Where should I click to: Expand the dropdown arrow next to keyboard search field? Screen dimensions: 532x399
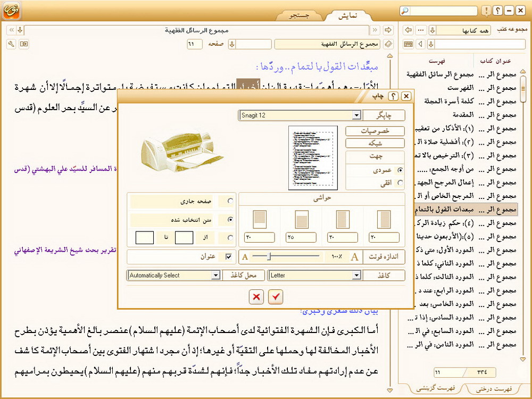click(431, 44)
